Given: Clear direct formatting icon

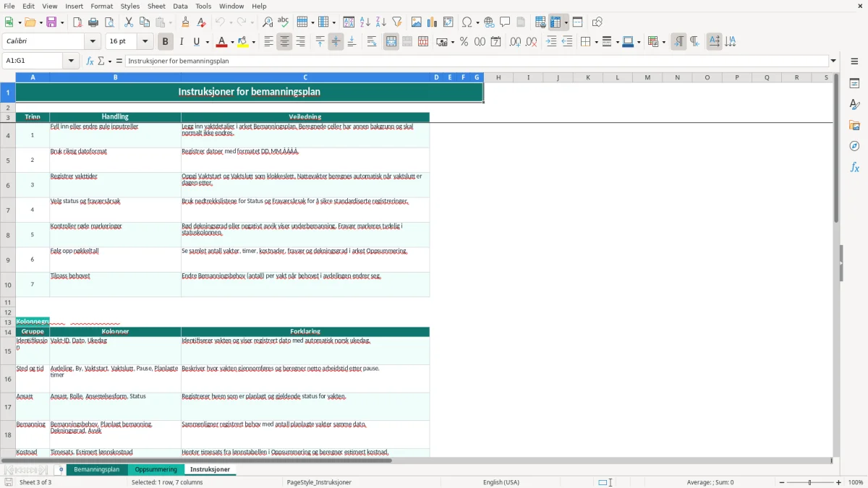Looking at the screenshot, I should pyautogui.click(x=202, y=22).
